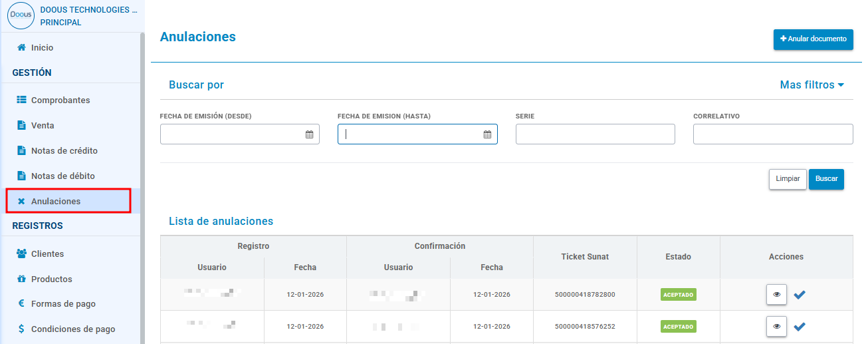Open calendar icon for Fecha de emisión desde
The width and height of the screenshot is (868, 344).
309,134
